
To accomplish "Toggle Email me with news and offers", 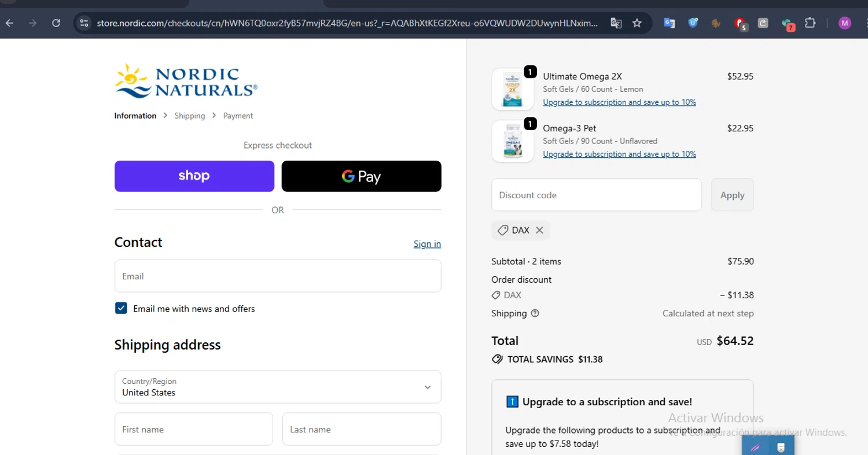I will pyautogui.click(x=121, y=308).
